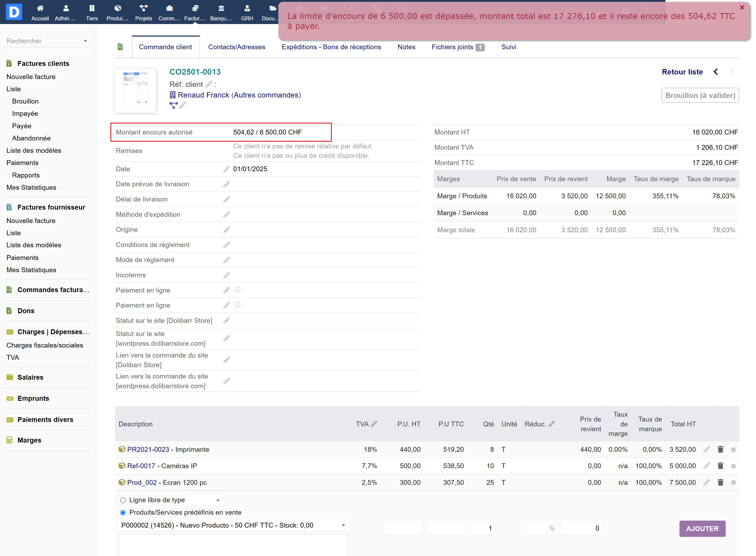This screenshot has height=556, width=756.
Task: Click previous record arrow near Retour liste
Action: (716, 72)
